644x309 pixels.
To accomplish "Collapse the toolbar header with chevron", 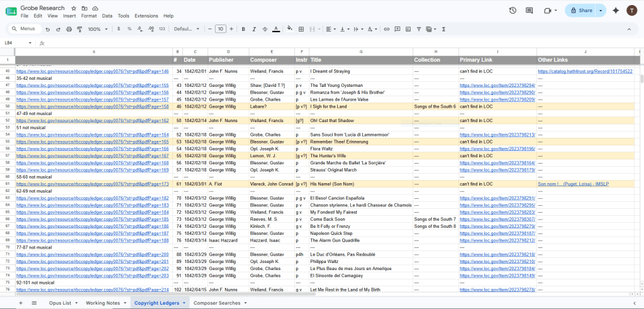I will point(629,29).
